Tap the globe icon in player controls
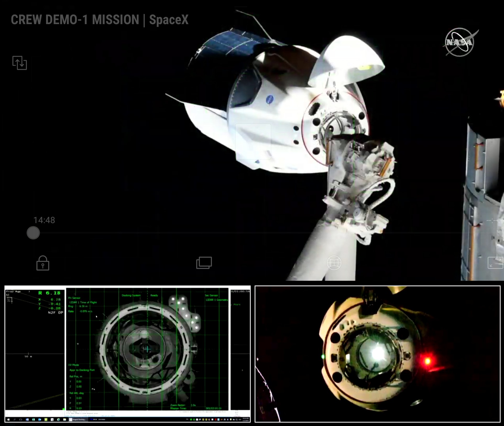This screenshot has width=504, height=426. click(x=334, y=263)
